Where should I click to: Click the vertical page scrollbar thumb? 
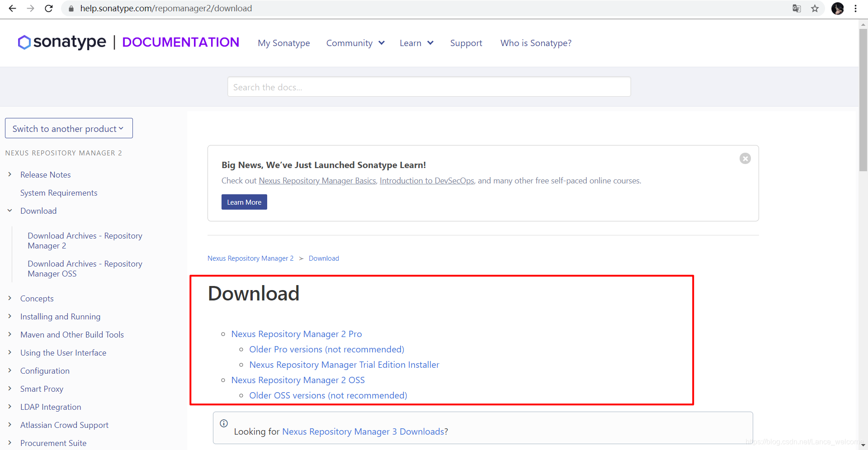863,99
